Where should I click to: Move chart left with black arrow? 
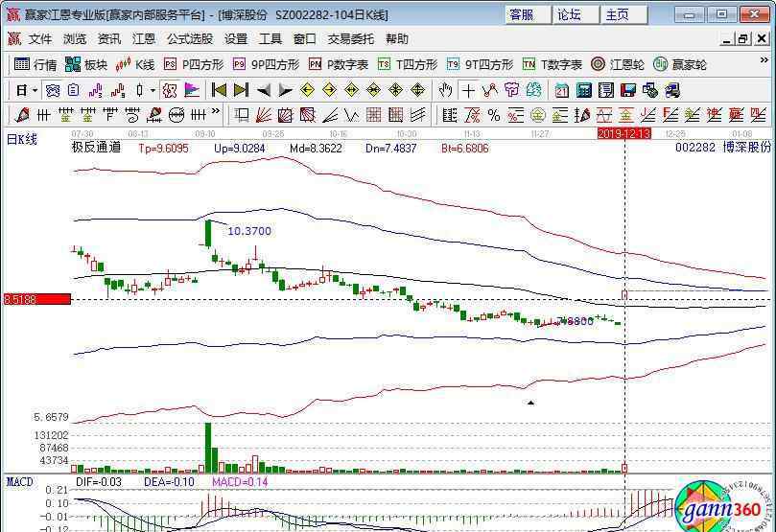pos(263,90)
